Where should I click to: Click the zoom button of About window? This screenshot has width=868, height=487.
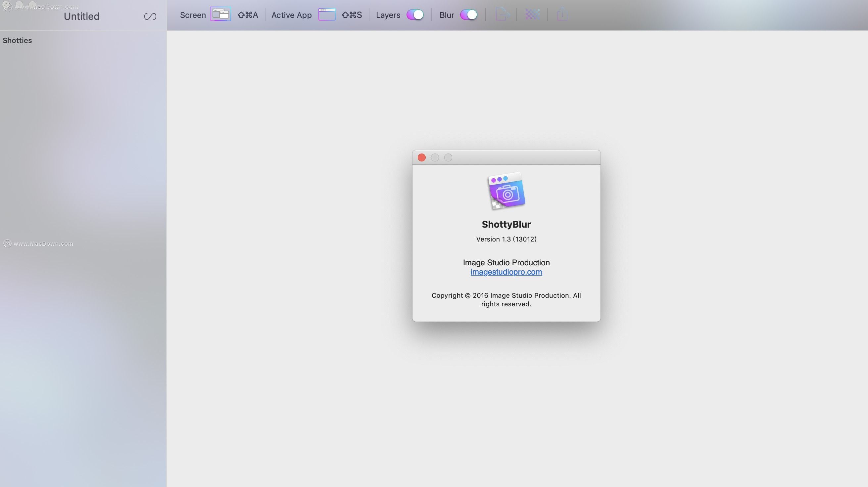448,157
